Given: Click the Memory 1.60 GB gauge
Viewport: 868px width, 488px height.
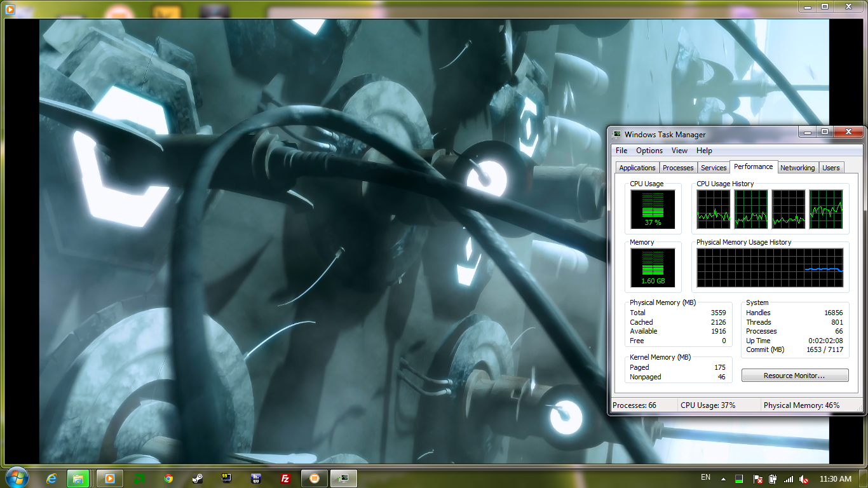Looking at the screenshot, I should click(653, 268).
